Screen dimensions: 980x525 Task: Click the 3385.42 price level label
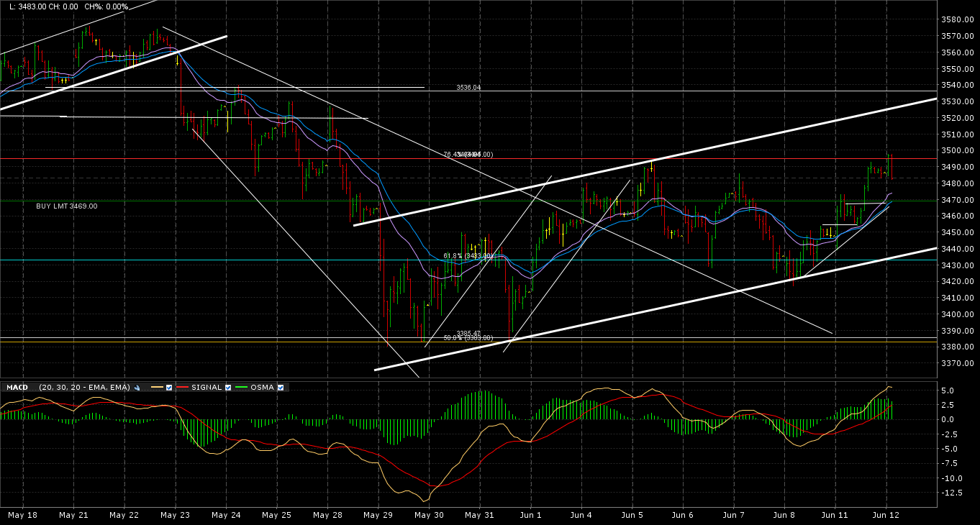468,332
